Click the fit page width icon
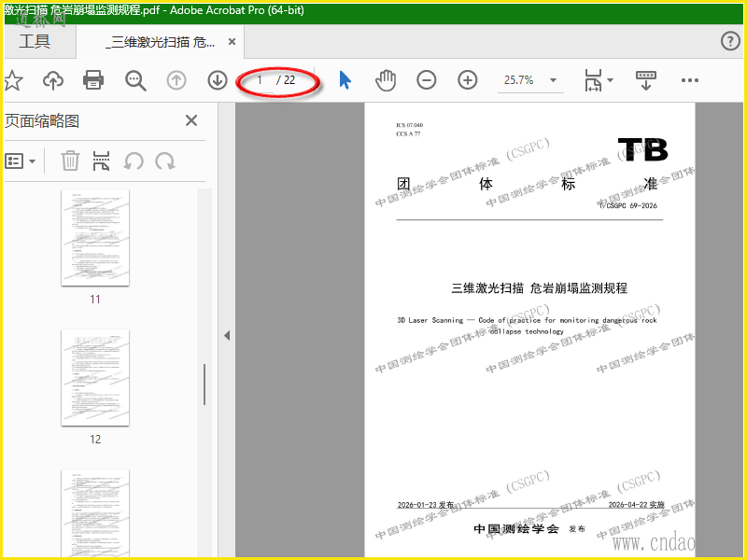The image size is (747, 560). (x=593, y=80)
